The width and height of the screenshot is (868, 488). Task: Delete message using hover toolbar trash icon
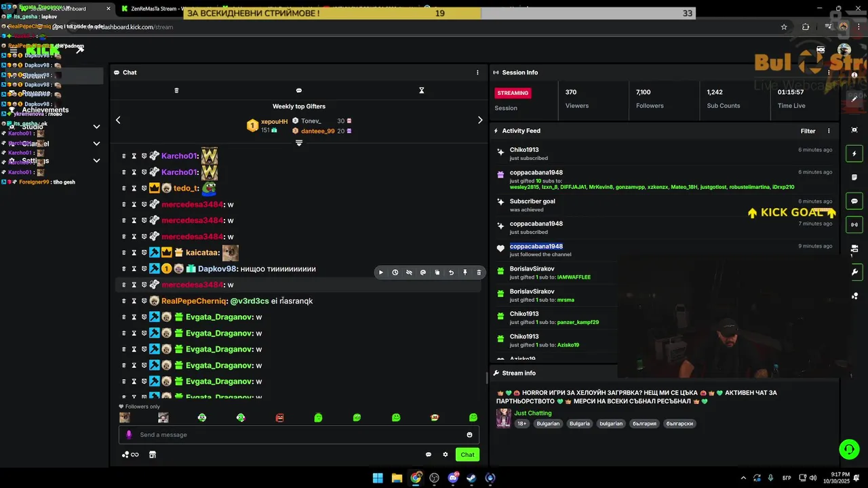point(479,272)
